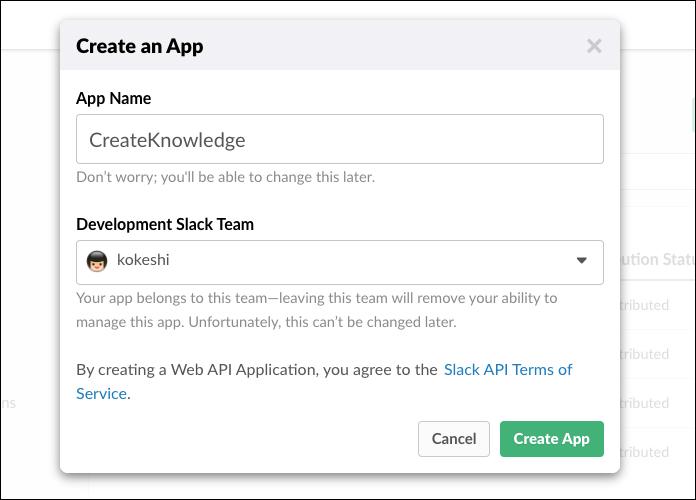Focus the App Name text field
The width and height of the screenshot is (696, 500).
point(340,139)
